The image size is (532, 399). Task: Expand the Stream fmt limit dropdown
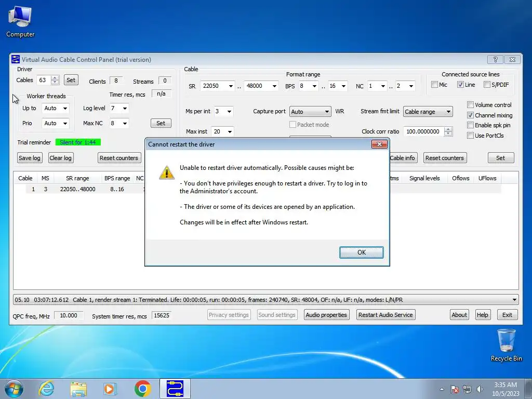point(428,112)
